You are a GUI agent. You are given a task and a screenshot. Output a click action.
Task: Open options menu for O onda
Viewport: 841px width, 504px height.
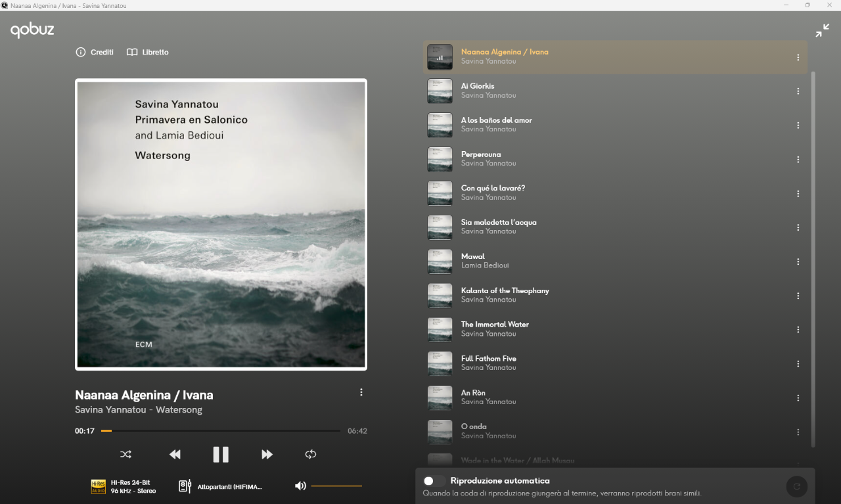click(798, 432)
